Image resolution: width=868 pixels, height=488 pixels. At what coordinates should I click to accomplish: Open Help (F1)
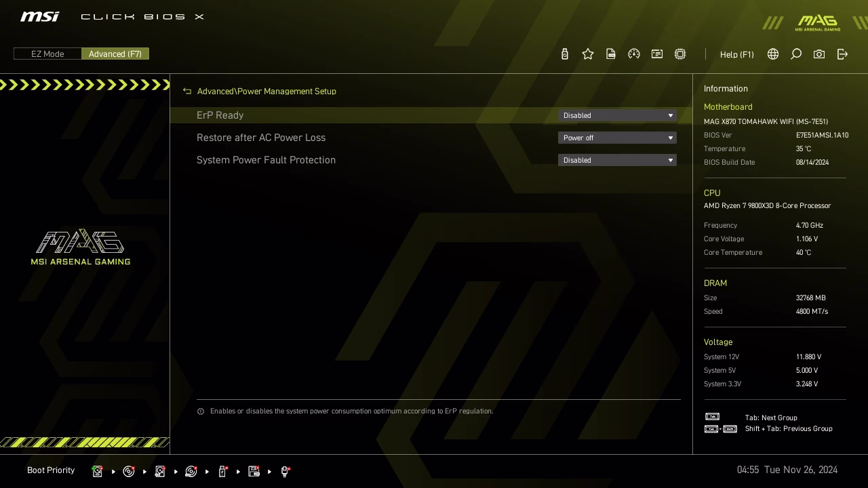point(737,54)
